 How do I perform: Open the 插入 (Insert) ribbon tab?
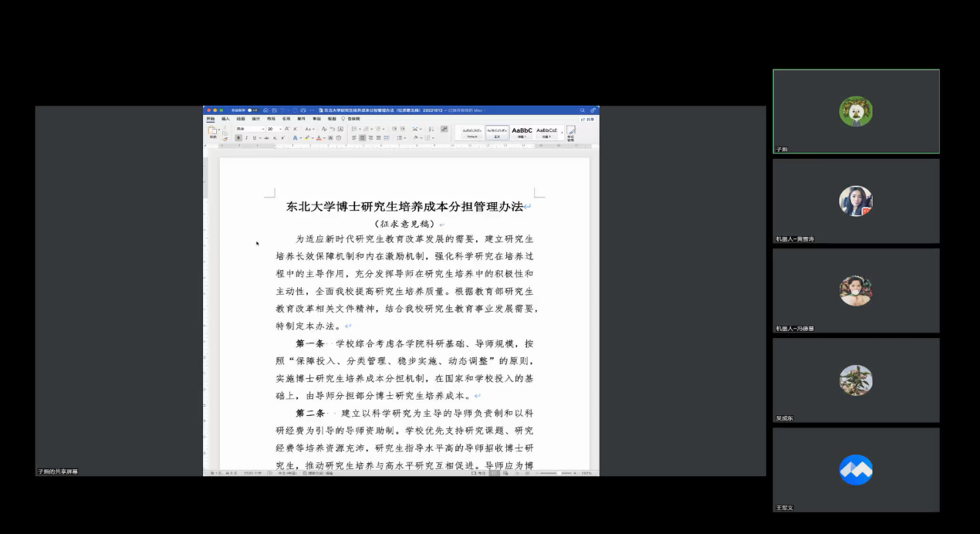point(225,119)
